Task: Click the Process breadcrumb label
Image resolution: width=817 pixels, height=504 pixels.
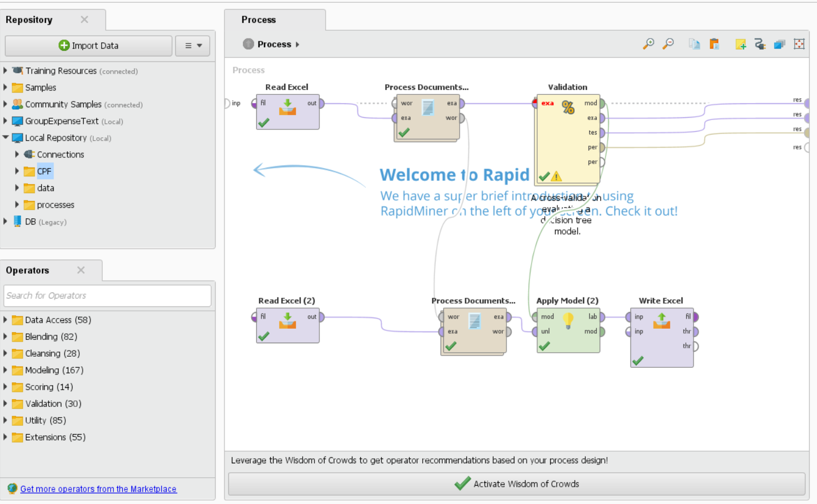Action: [274, 44]
